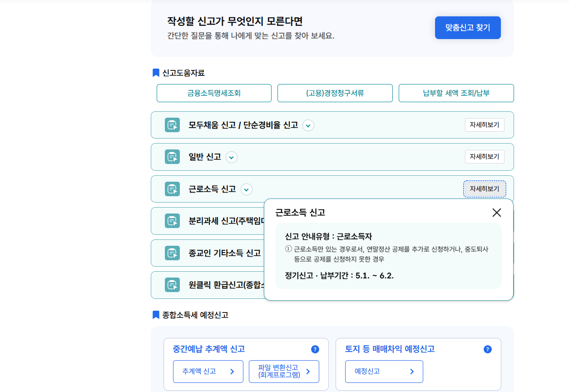This screenshot has height=392, width=569.
Task: Click the 맞춤신고 찾기 button
Action: point(468,28)
